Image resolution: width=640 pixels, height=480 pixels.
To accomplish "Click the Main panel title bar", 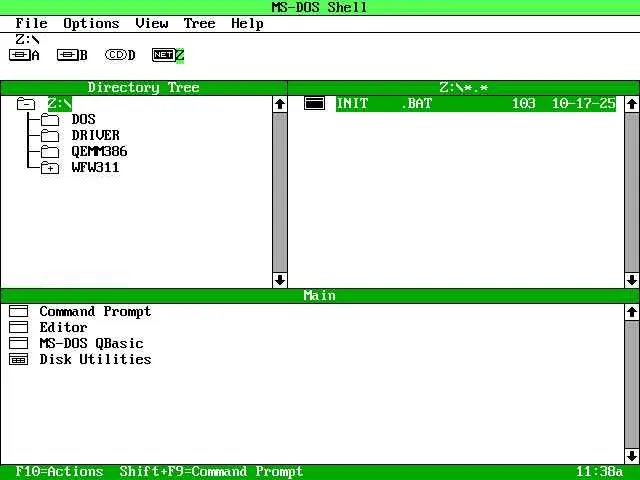I will coord(320,296).
